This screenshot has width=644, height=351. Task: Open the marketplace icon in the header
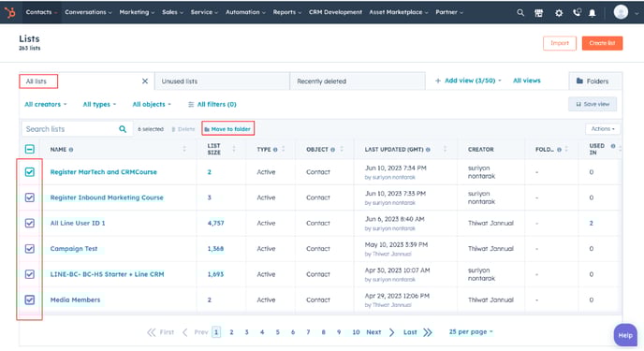pos(539,13)
